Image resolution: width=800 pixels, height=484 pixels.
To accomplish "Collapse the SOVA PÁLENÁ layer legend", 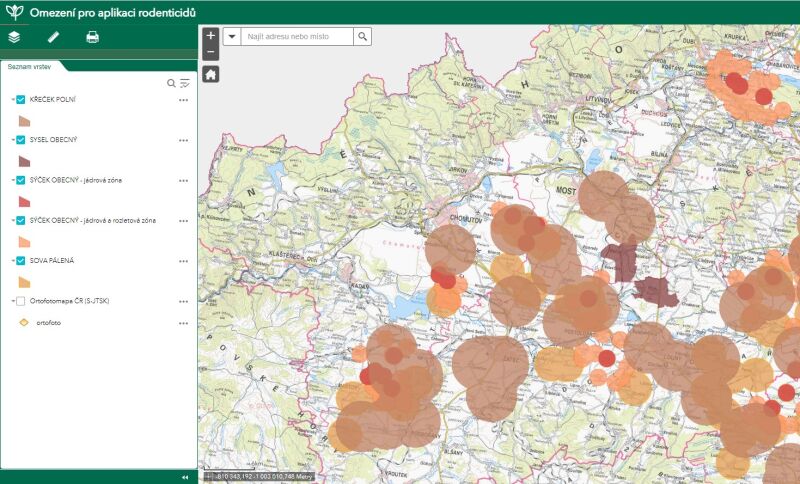I will pyautogui.click(x=12, y=260).
